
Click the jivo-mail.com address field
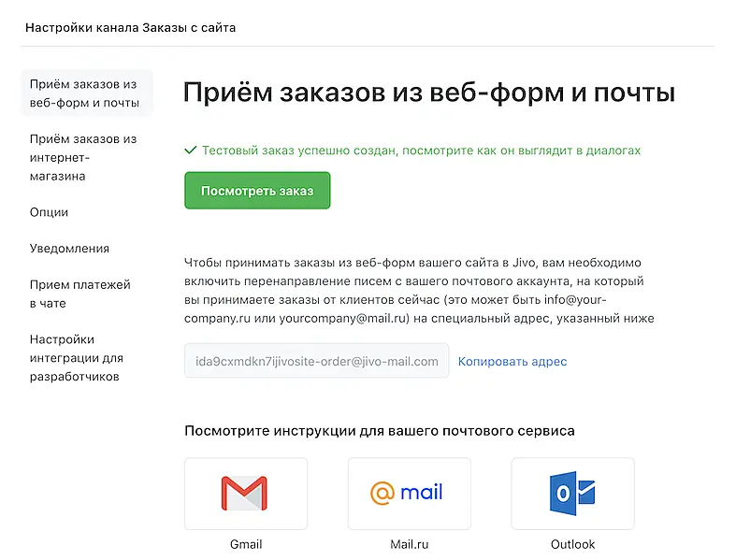click(316, 361)
